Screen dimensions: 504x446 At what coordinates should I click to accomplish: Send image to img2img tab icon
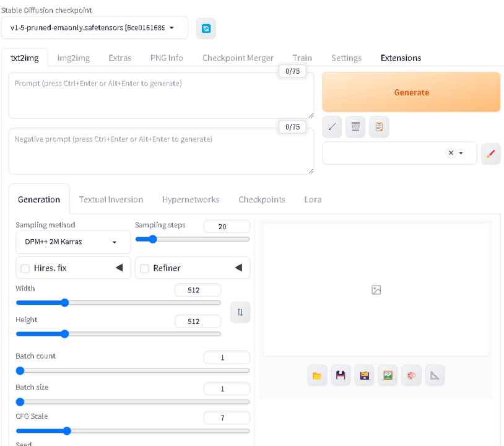pyautogui.click(x=388, y=375)
